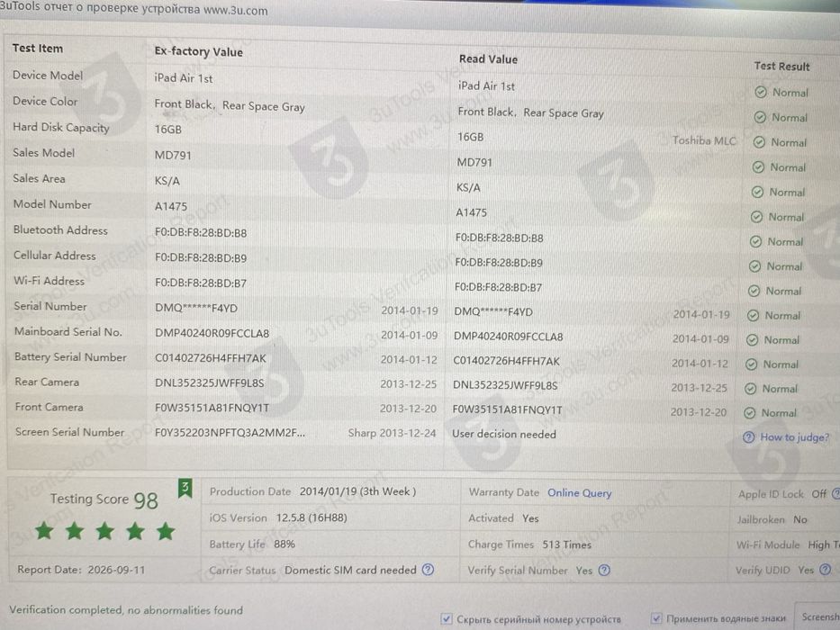
Task: Click the Normal check icon for Serial Number
Action: pyautogui.click(x=753, y=316)
